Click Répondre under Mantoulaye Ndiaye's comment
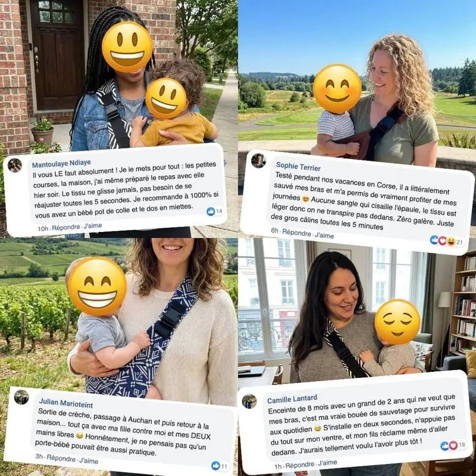The image size is (476, 476). point(66,227)
